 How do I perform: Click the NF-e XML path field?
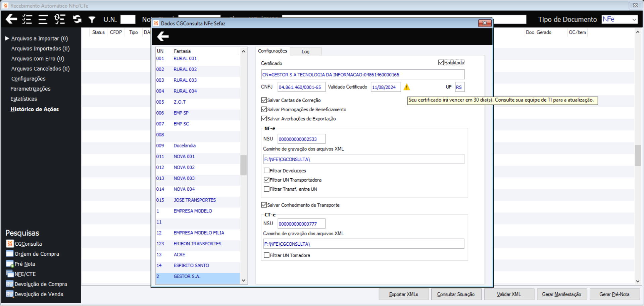tap(364, 159)
